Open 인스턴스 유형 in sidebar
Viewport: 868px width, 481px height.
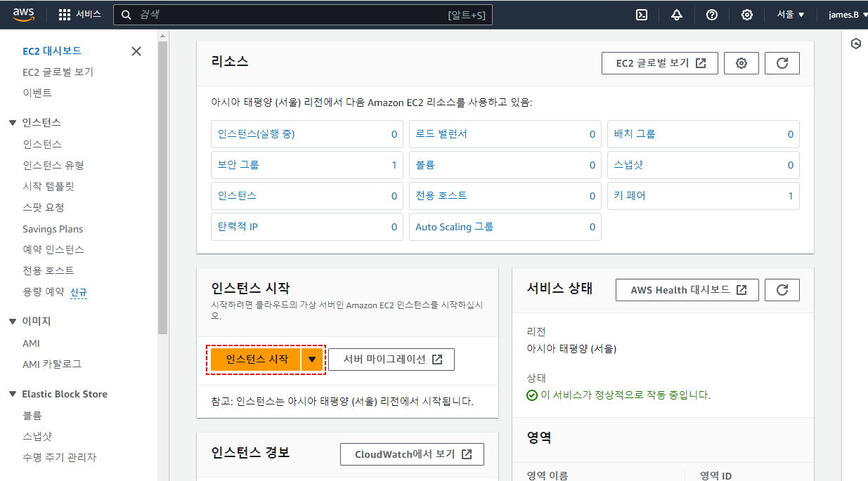53,166
